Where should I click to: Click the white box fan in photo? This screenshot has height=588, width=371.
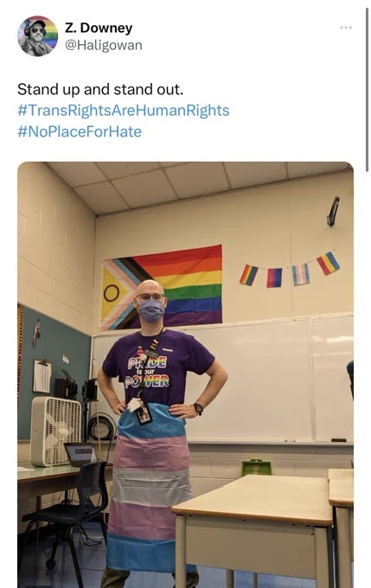click(x=55, y=431)
